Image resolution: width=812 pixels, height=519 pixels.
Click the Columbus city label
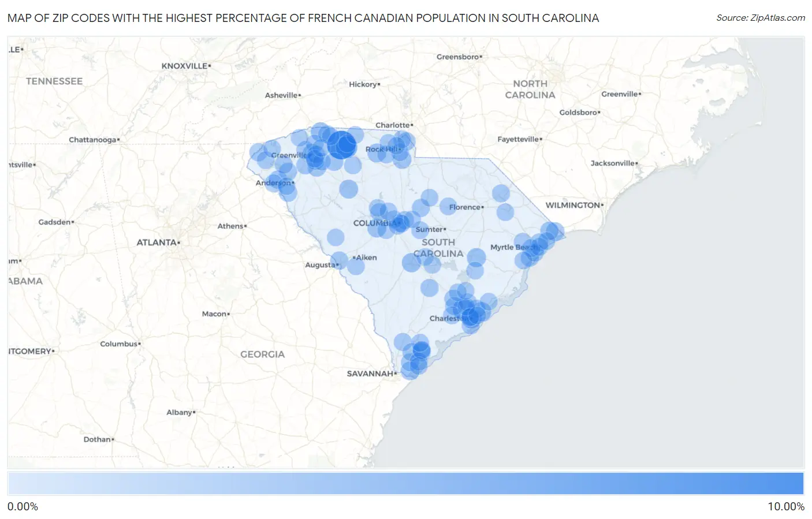tap(120, 343)
